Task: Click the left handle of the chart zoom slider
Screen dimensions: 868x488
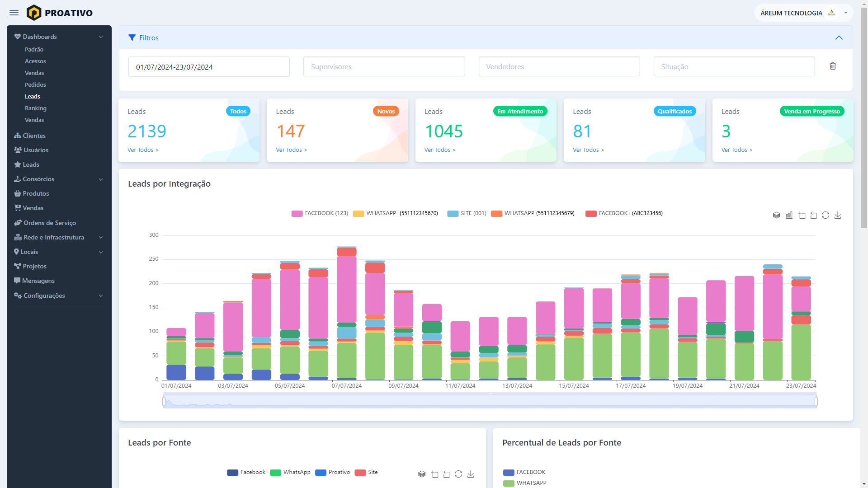Action: click(164, 401)
